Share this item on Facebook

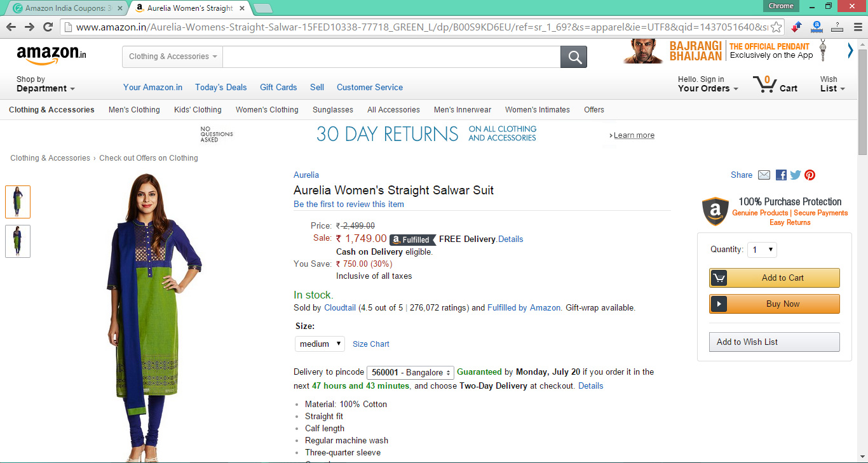click(x=781, y=175)
